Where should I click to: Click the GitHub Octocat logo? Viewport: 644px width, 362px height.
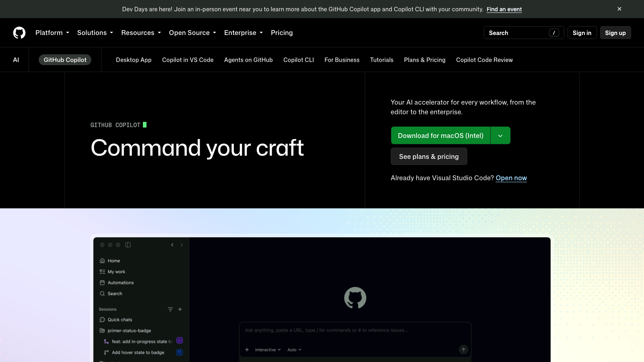click(x=19, y=33)
